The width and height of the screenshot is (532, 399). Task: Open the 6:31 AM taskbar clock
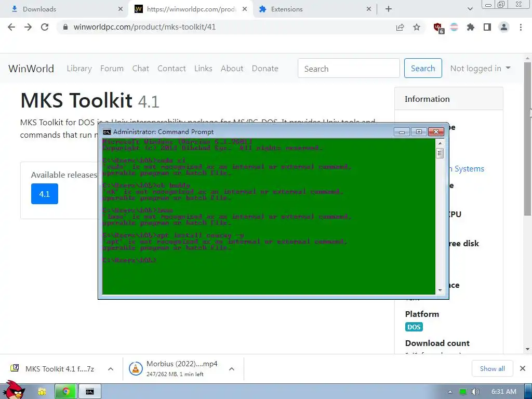504,392
